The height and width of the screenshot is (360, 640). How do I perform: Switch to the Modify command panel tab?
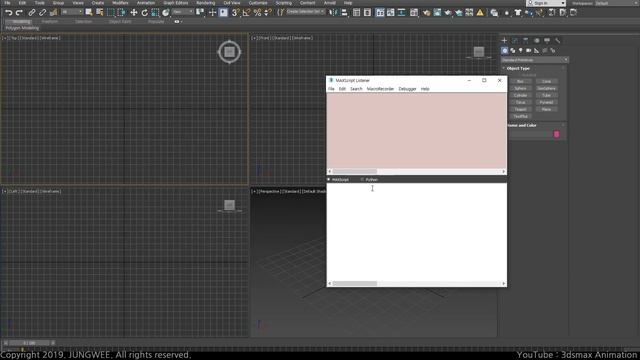[x=515, y=40]
